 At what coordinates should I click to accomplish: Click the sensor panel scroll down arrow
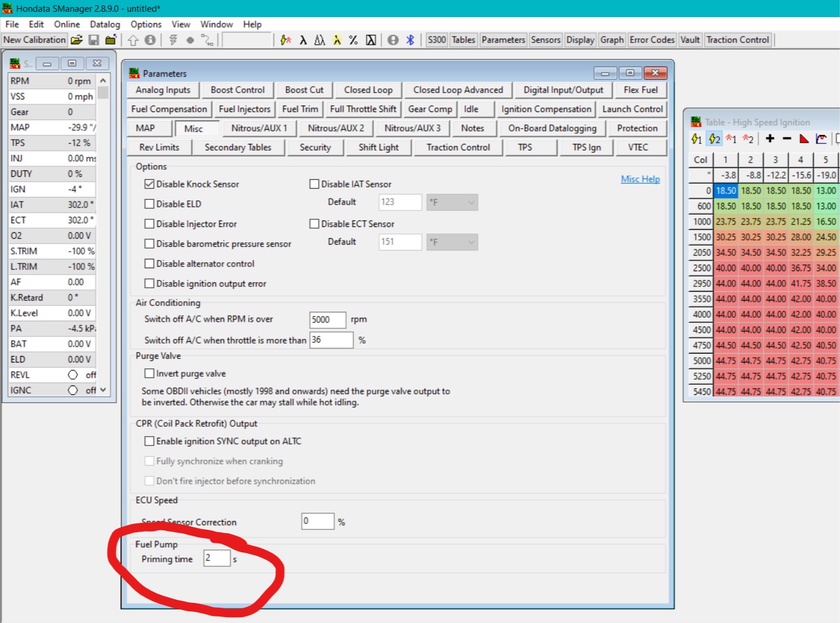[103, 390]
